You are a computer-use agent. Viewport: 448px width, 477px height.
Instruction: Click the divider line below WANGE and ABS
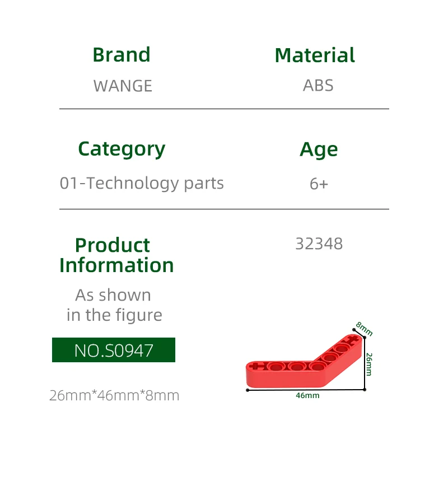(224, 109)
